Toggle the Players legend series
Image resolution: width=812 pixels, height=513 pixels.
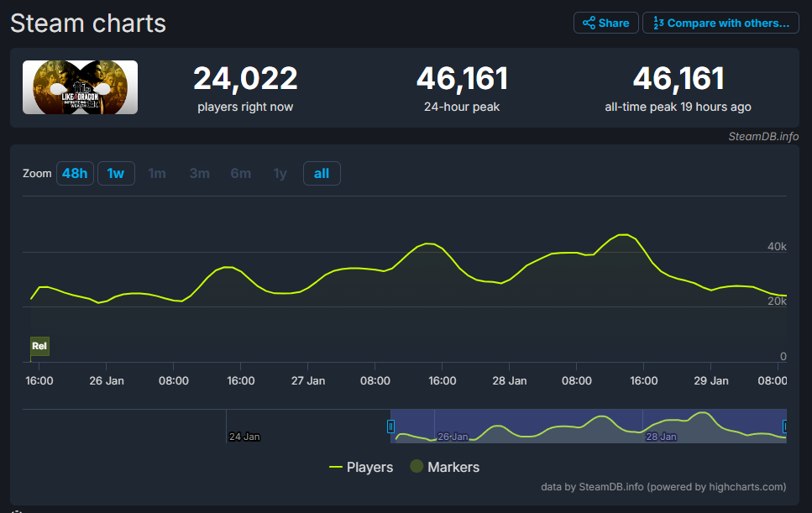[361, 467]
